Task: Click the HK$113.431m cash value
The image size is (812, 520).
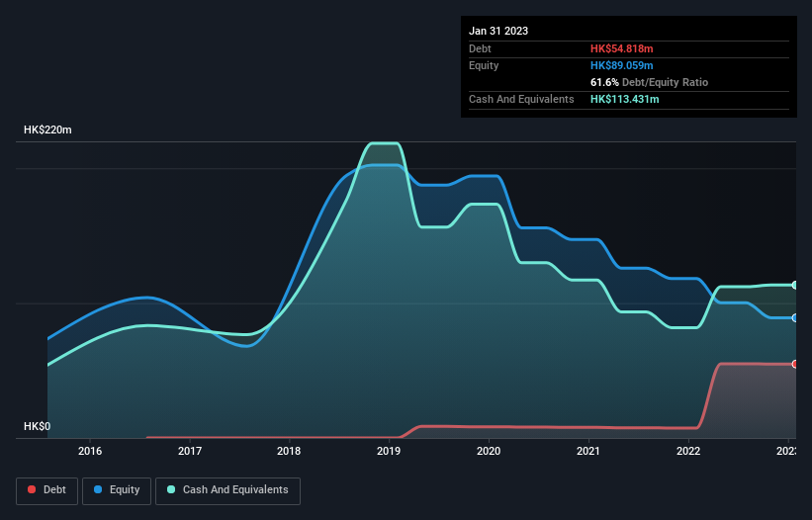Action: point(624,99)
